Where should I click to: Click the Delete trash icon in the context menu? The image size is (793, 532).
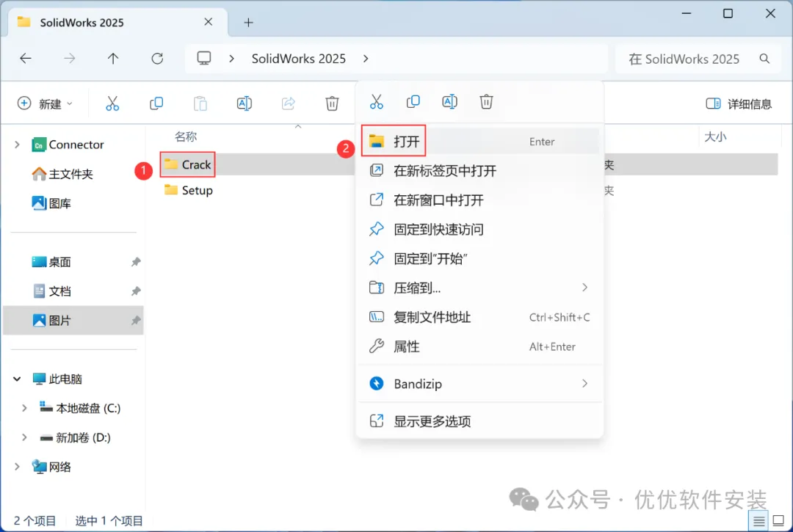pyautogui.click(x=486, y=101)
